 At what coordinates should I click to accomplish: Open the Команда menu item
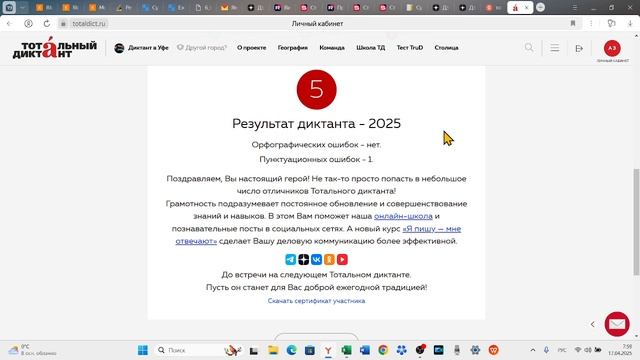click(332, 48)
